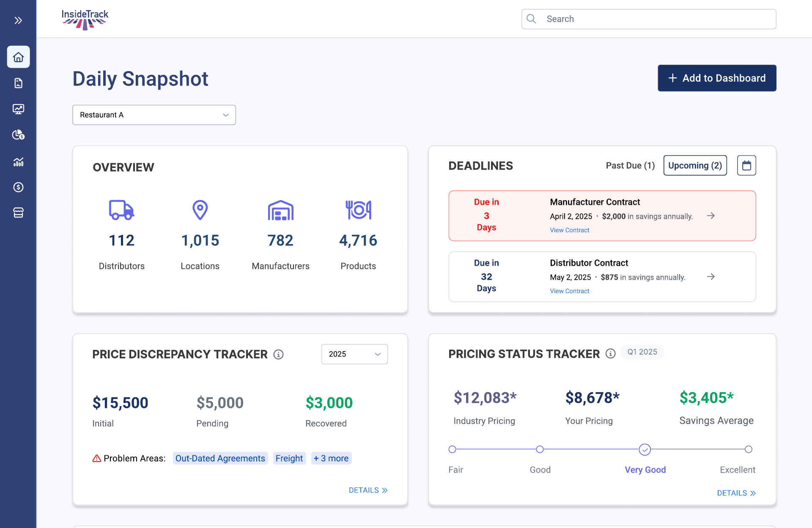The image size is (812, 528).
Task: Open the document report sidebar icon
Action: click(x=18, y=83)
